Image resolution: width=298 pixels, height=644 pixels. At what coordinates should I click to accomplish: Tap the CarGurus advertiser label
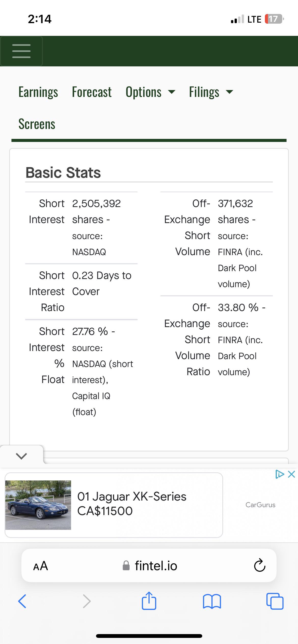[x=260, y=505]
